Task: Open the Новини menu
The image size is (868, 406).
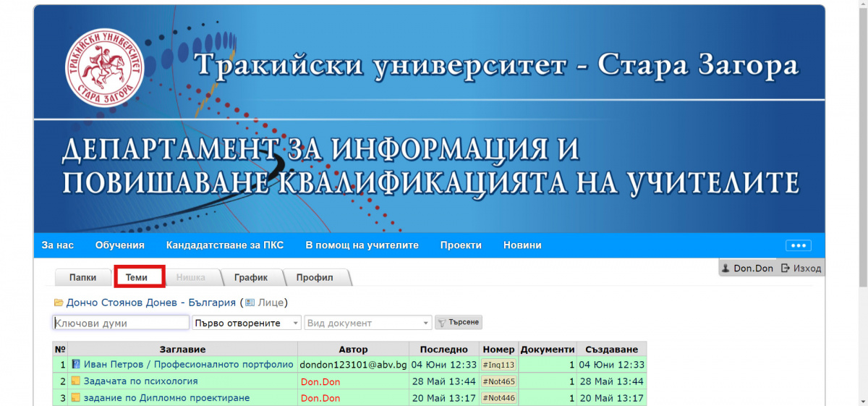Action: 522,245
